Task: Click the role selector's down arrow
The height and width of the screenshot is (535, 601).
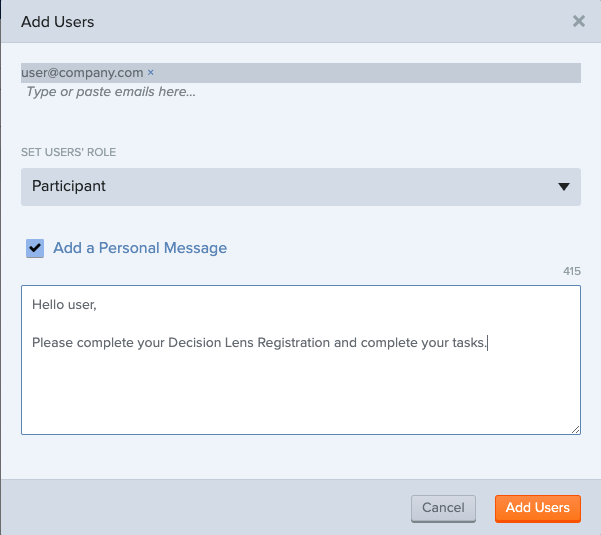Action: tap(564, 186)
